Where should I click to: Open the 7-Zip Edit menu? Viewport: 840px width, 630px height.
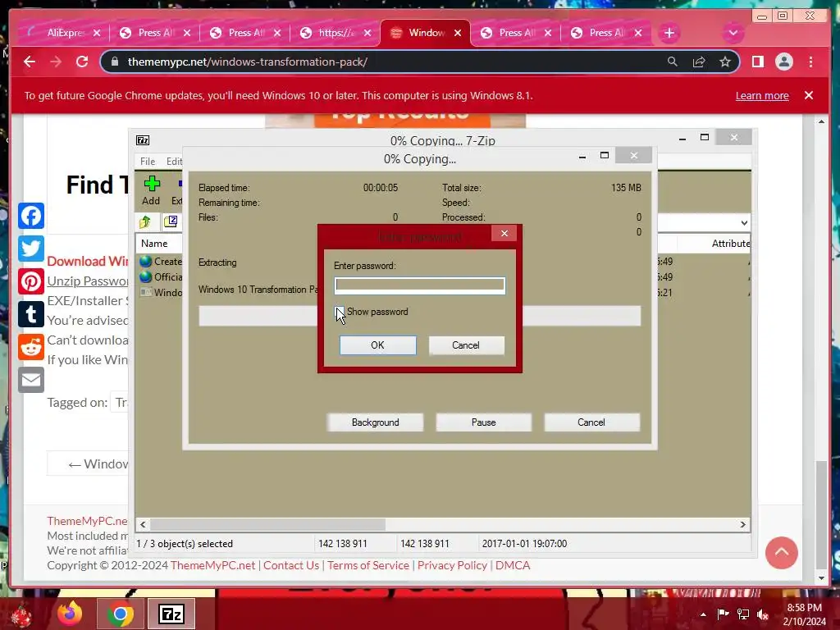[x=174, y=162]
